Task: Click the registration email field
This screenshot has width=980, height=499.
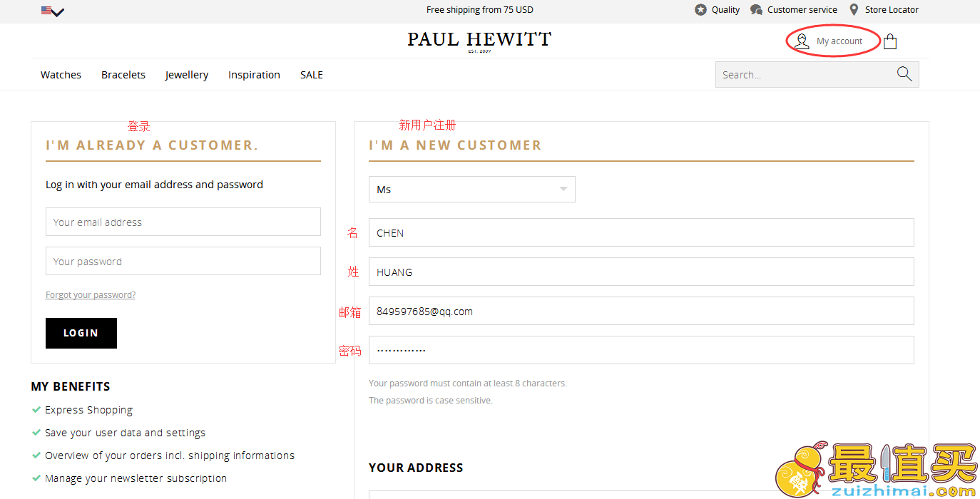Action: 641,311
